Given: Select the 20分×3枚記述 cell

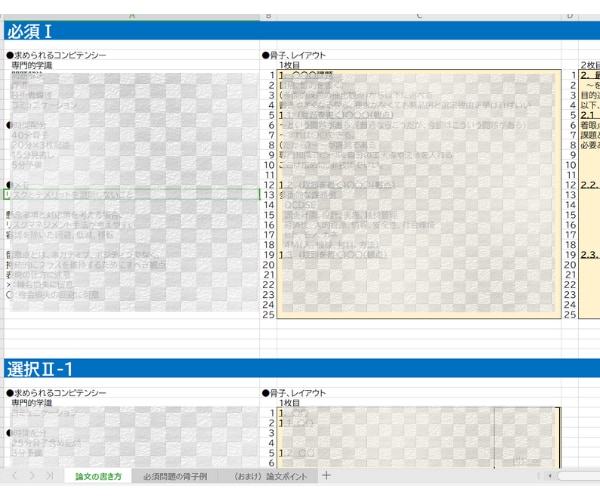Looking at the screenshot, I should [x=41, y=145].
